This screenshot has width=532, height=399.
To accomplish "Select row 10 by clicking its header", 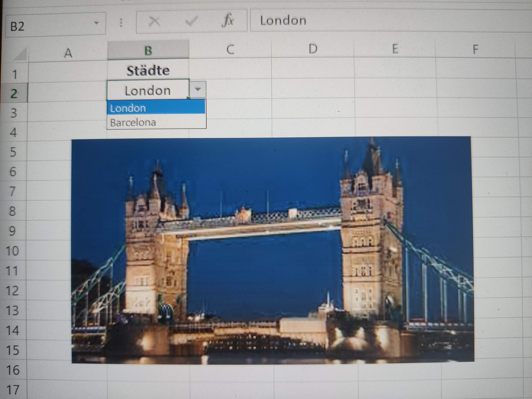I will [x=13, y=250].
